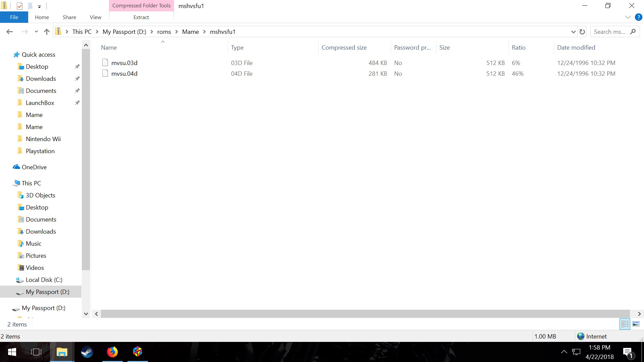644x362 pixels.
Task: Open the View ribbon tab
Action: [96, 17]
